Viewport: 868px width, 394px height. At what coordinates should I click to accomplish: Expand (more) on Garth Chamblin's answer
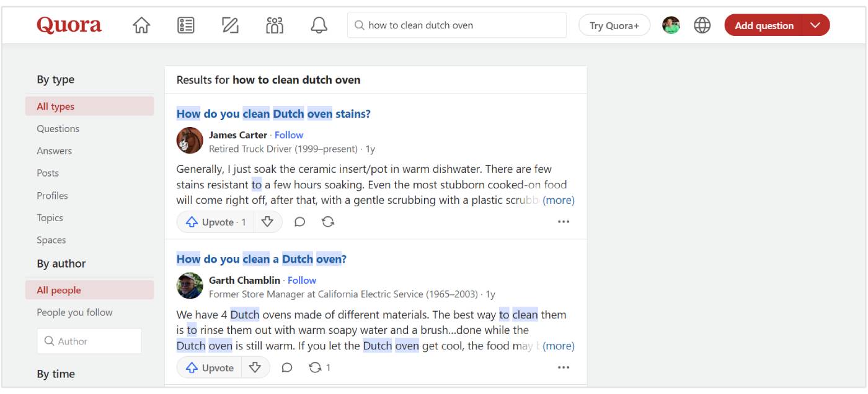click(558, 346)
